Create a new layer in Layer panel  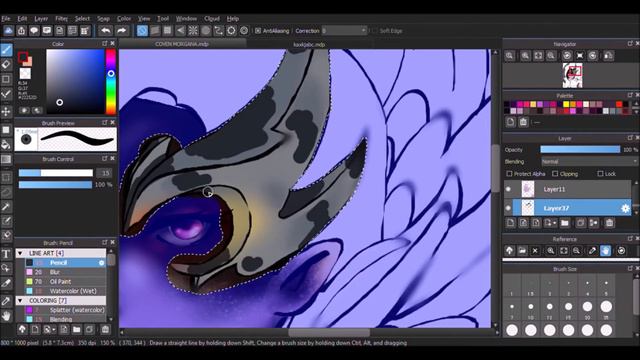[x=511, y=223]
